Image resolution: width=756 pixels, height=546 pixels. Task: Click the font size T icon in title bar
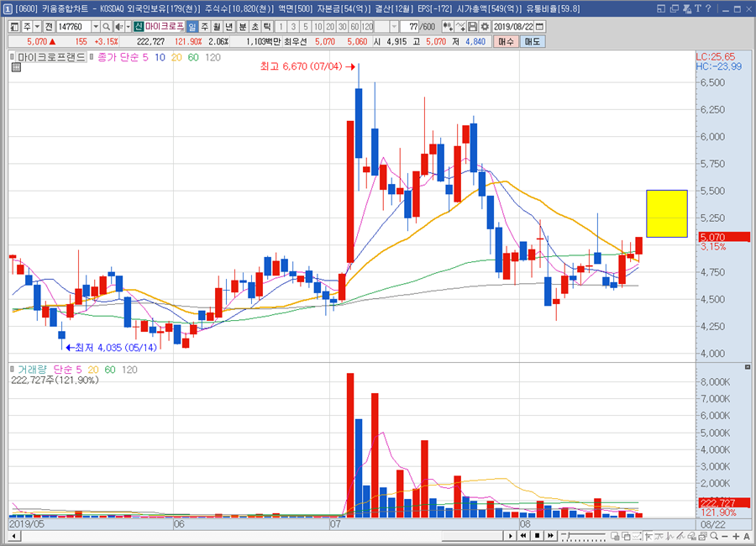click(x=698, y=8)
